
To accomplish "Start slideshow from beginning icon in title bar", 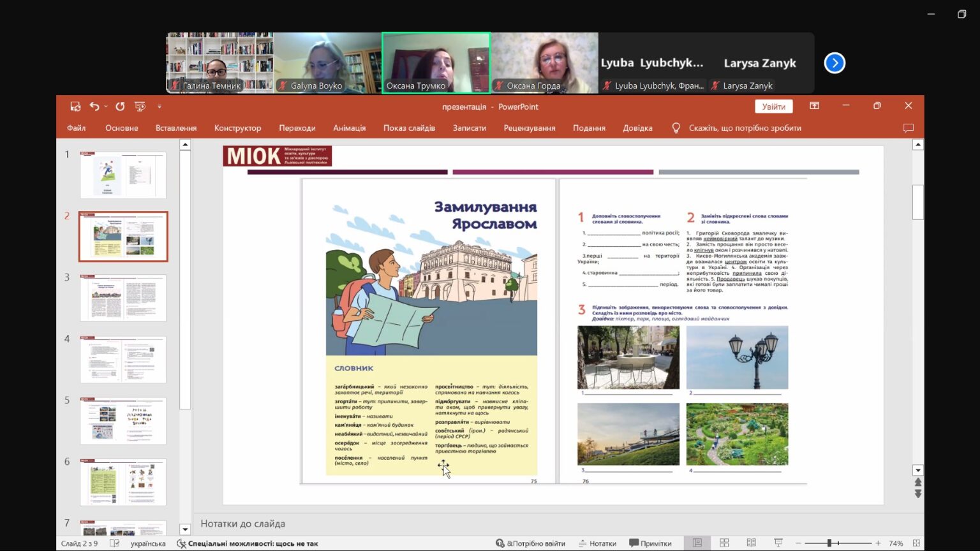I will 140,107.
